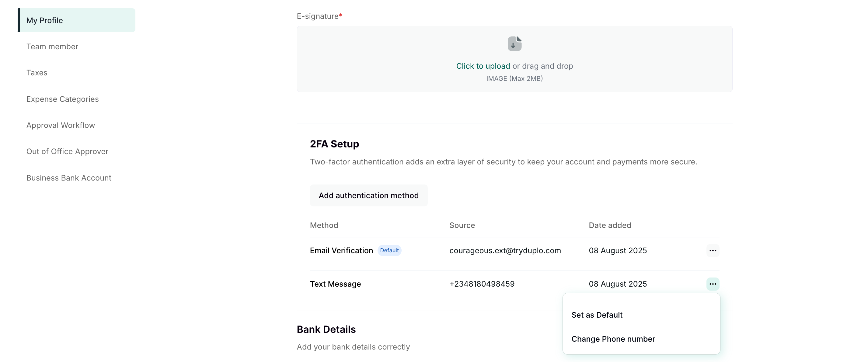Open Approval Workflow section
Viewport: 868px width, 362px height.
(x=61, y=125)
